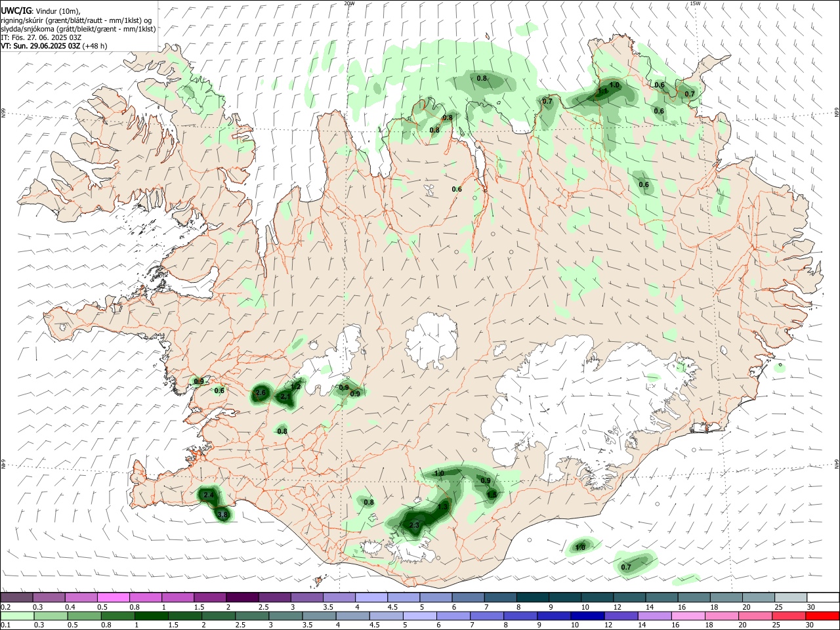Image resolution: width=840 pixels, height=630 pixels.
Task: Click the title line 'UWC/IG: Vindur (10m)'
Action: click(x=39, y=10)
